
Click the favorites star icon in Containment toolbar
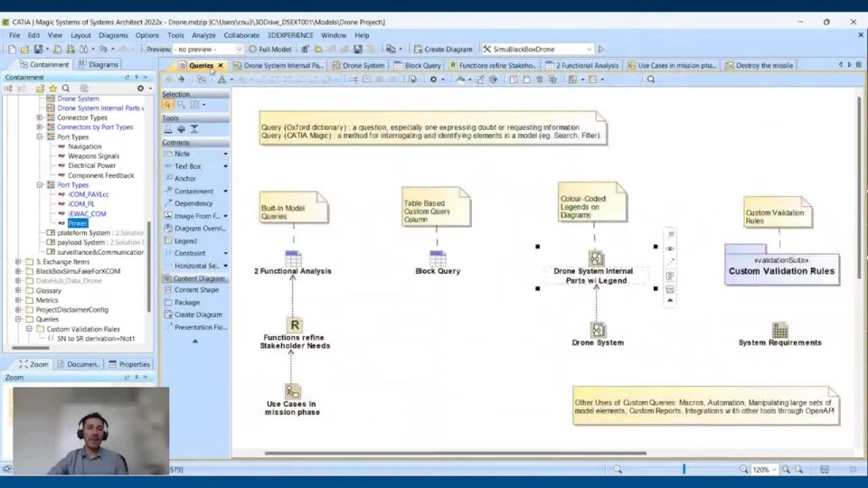(x=52, y=88)
